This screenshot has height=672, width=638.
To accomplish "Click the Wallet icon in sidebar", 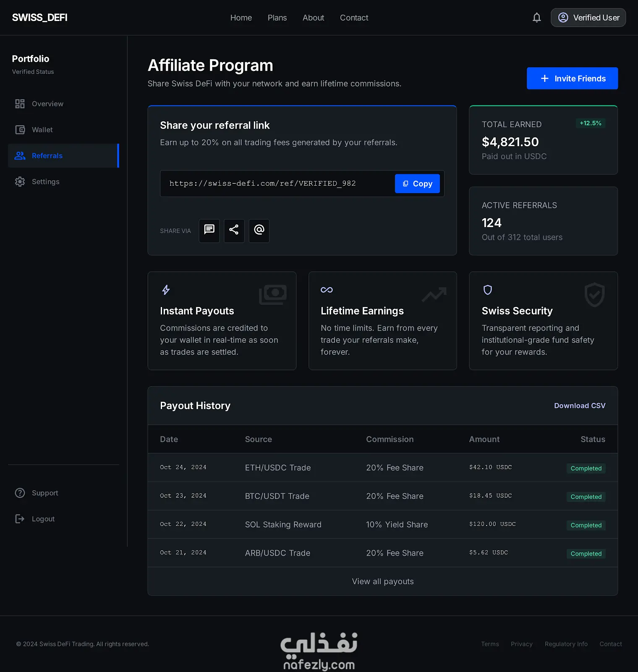I will click(20, 130).
